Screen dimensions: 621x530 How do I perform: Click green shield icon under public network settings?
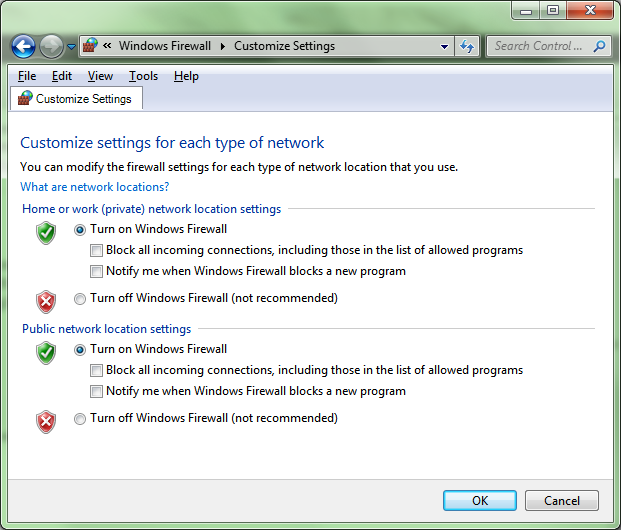coord(45,353)
